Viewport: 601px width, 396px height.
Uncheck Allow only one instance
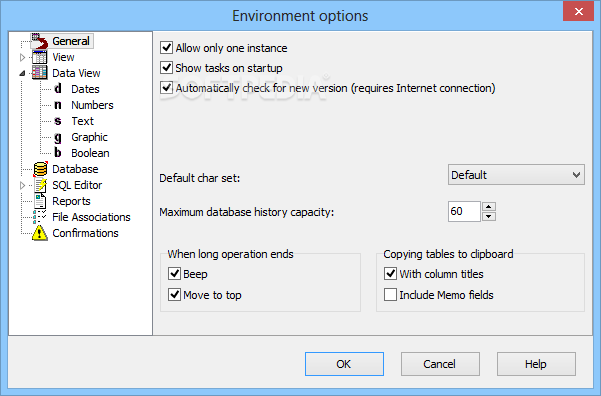166,48
